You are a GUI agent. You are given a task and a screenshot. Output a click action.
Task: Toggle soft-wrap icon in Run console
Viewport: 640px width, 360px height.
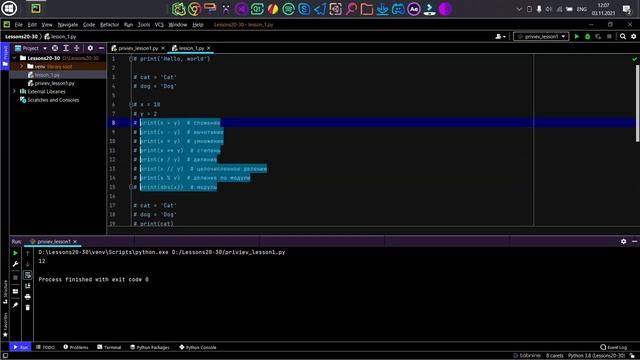tap(28, 275)
